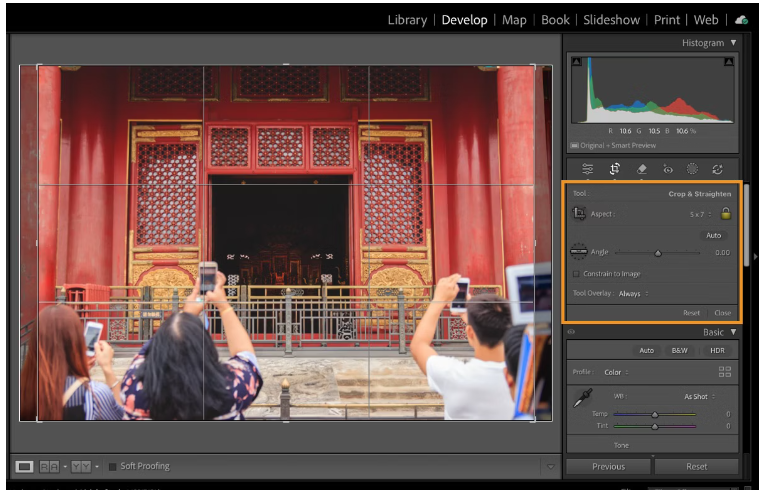
Task: Pick the White Balance eyedropper tool
Action: click(x=581, y=402)
